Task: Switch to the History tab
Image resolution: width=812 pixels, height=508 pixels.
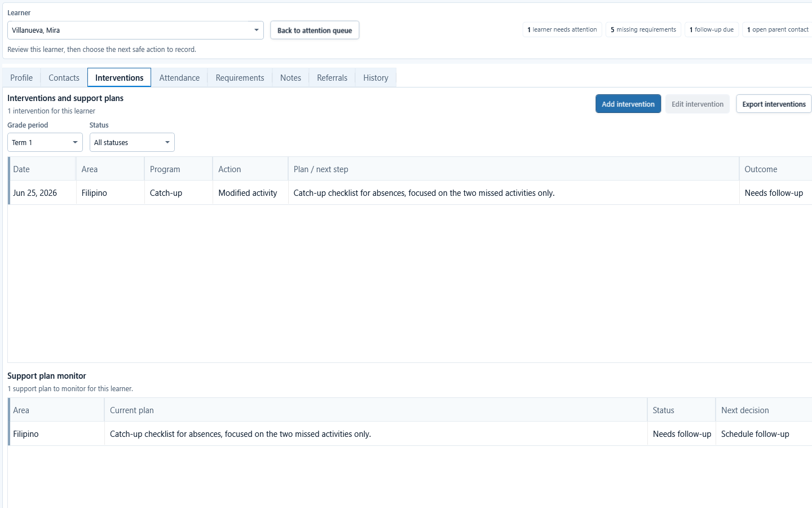Action: click(x=376, y=78)
